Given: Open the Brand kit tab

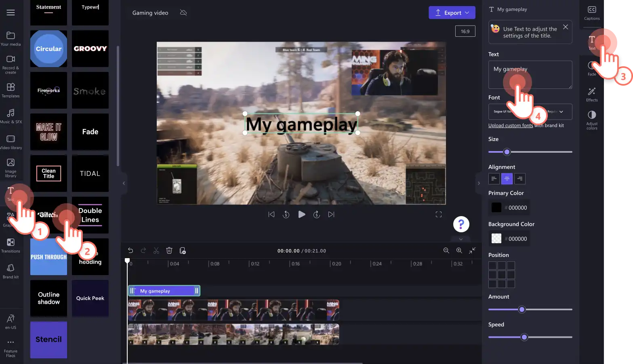Looking at the screenshot, I should pyautogui.click(x=11, y=271).
